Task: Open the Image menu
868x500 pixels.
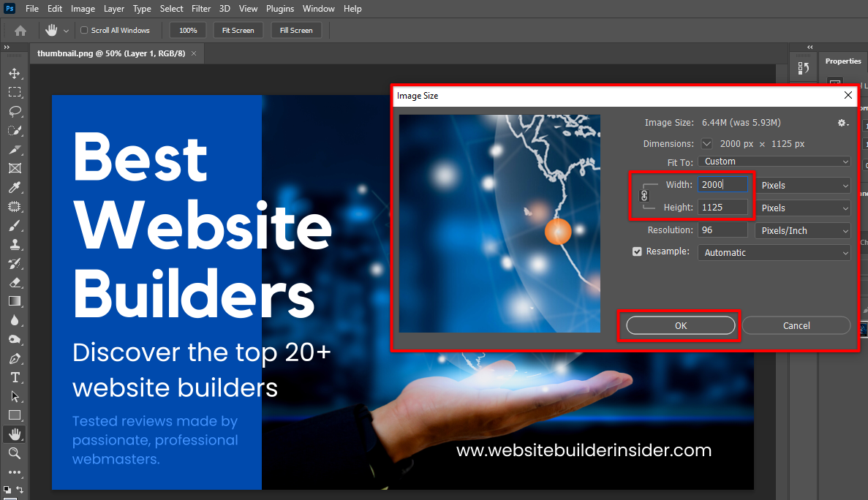Action: coord(83,8)
